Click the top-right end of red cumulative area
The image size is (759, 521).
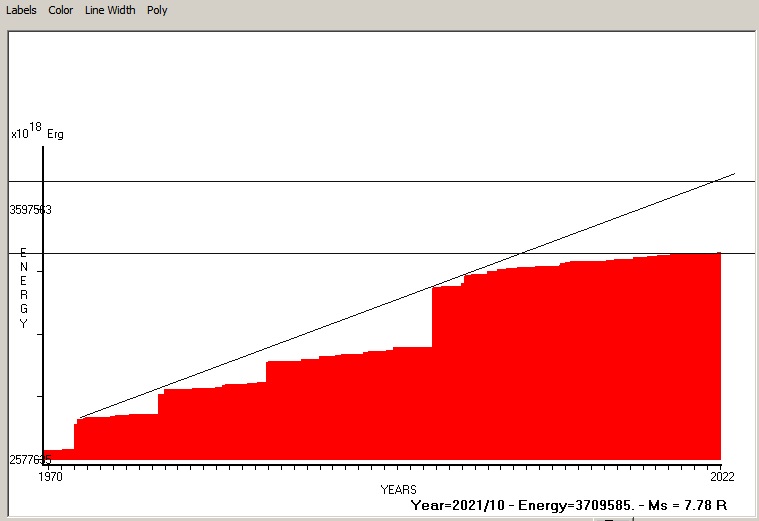click(x=718, y=256)
